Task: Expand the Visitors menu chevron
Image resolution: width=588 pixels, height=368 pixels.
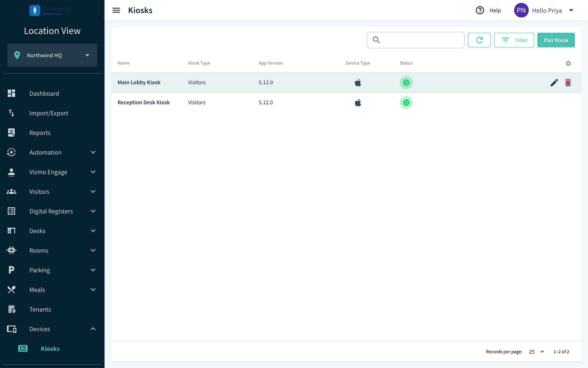Action: 93,191
